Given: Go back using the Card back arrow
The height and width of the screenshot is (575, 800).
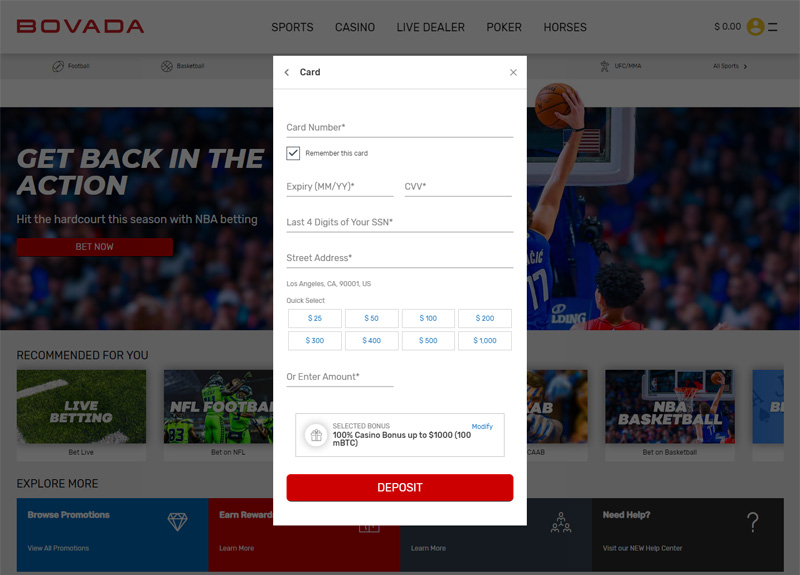Looking at the screenshot, I should (x=287, y=72).
